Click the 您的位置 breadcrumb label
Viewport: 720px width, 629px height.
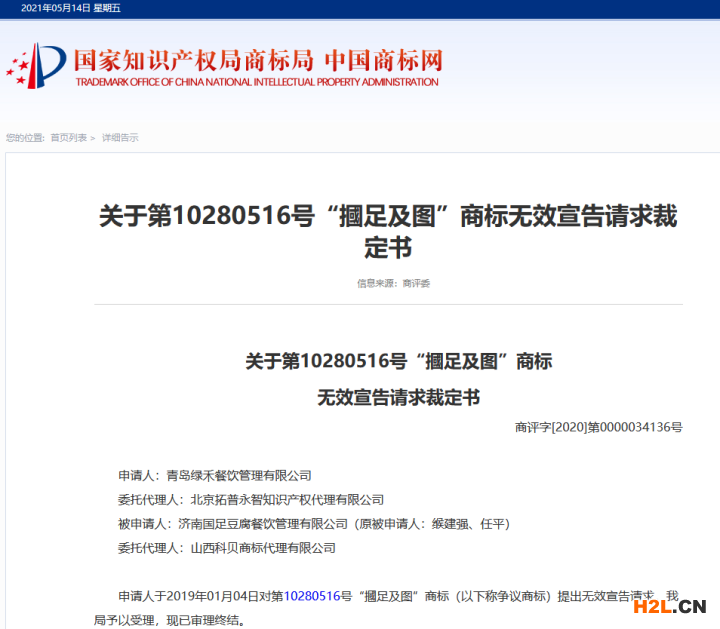tap(25, 138)
